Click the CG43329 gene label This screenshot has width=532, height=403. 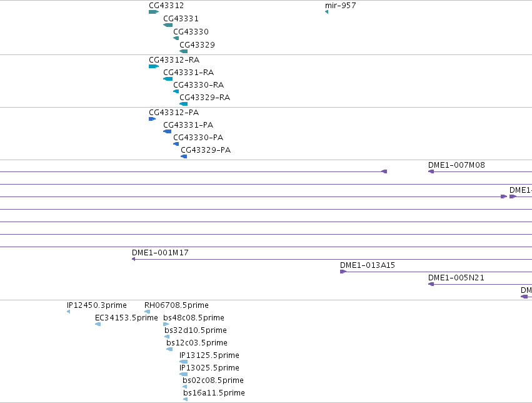tap(197, 45)
